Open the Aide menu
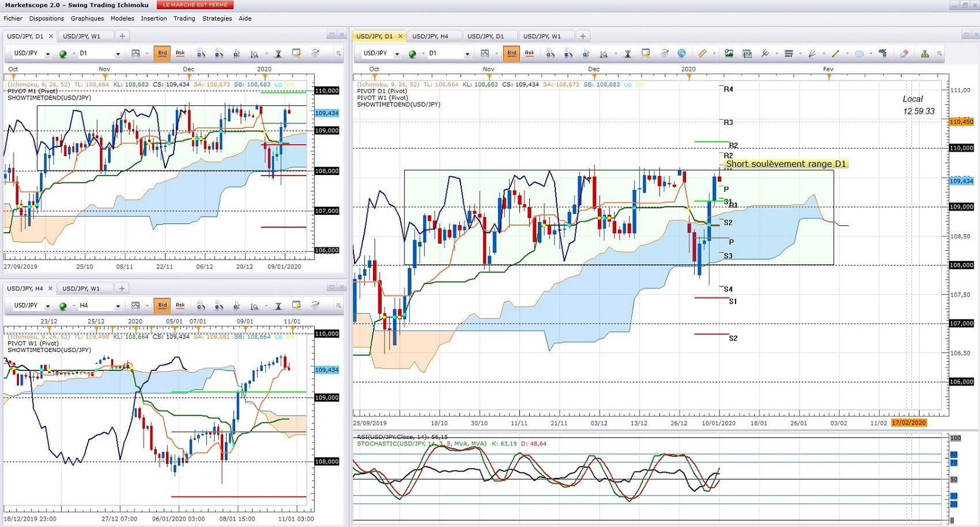This screenshot has width=980, height=527. (245, 18)
